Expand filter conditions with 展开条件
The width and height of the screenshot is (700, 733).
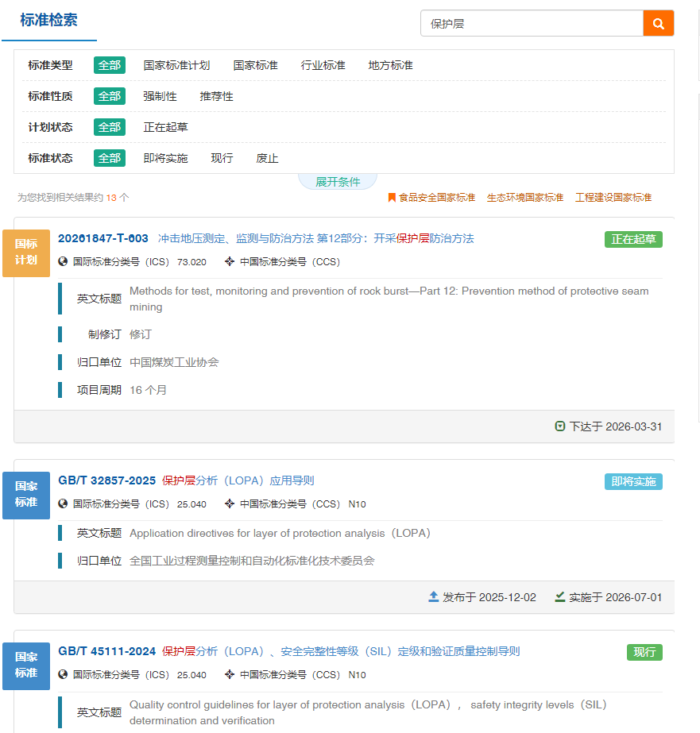[338, 182]
